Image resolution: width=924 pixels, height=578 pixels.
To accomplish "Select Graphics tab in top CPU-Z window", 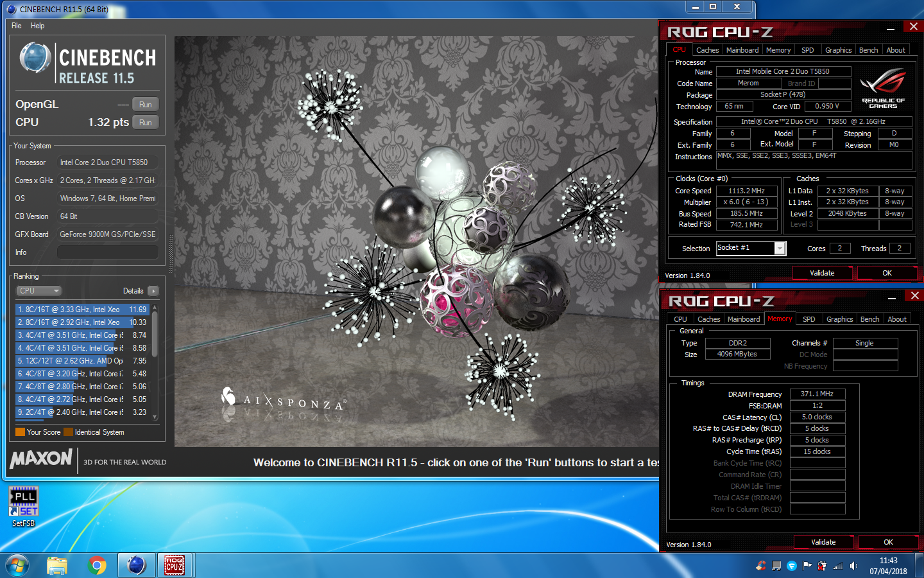I will (839, 50).
